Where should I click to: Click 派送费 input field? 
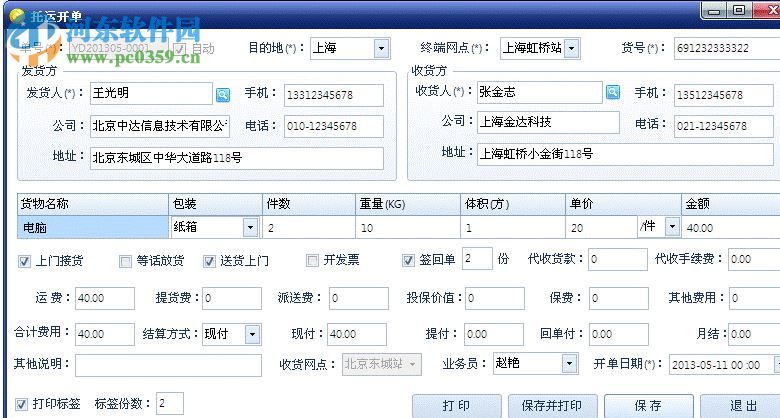click(359, 299)
